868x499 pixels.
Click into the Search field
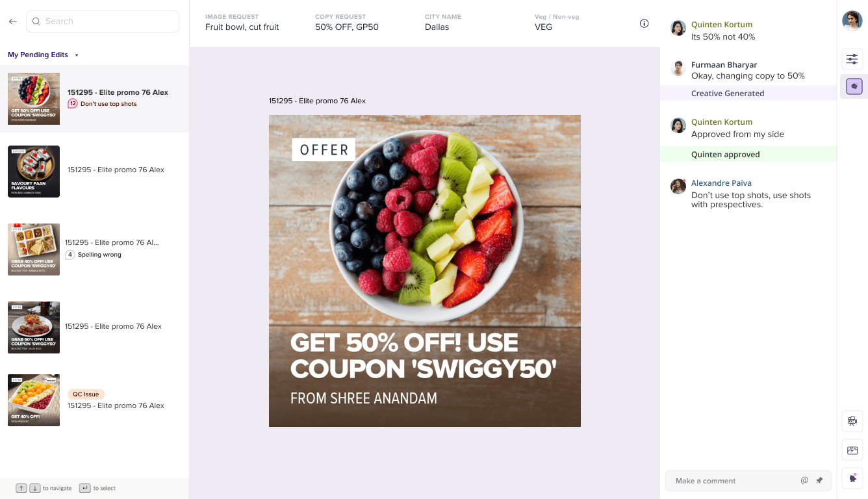[103, 21]
